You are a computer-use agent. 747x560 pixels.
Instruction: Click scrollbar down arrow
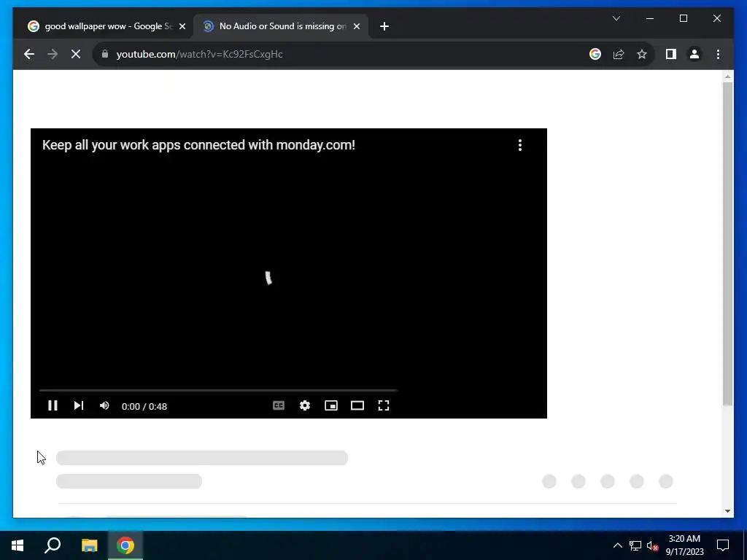[727, 511]
